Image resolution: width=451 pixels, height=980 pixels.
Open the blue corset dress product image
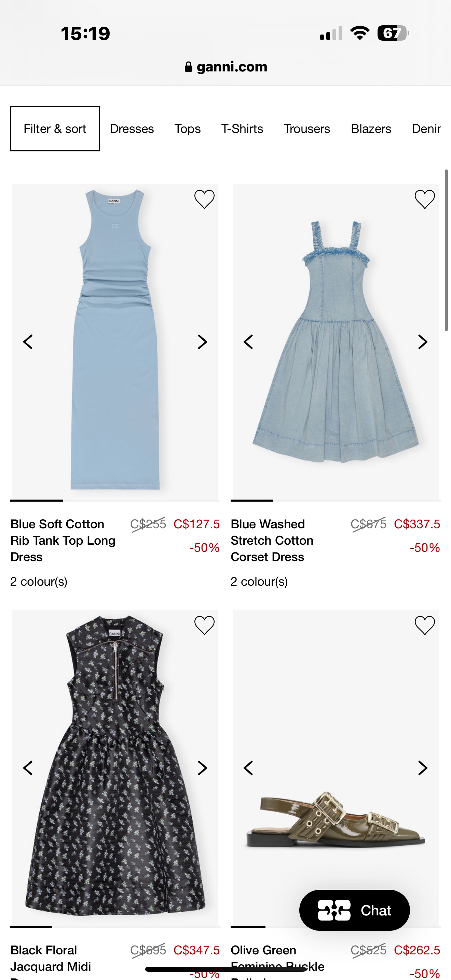pos(336,399)
